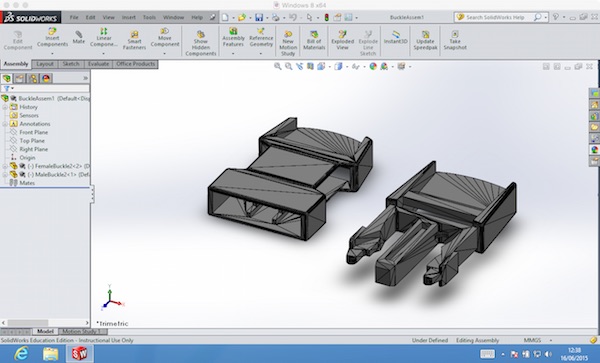Open Internet Explorer from taskbar
Screen dimensions: 600x363
[21, 354]
